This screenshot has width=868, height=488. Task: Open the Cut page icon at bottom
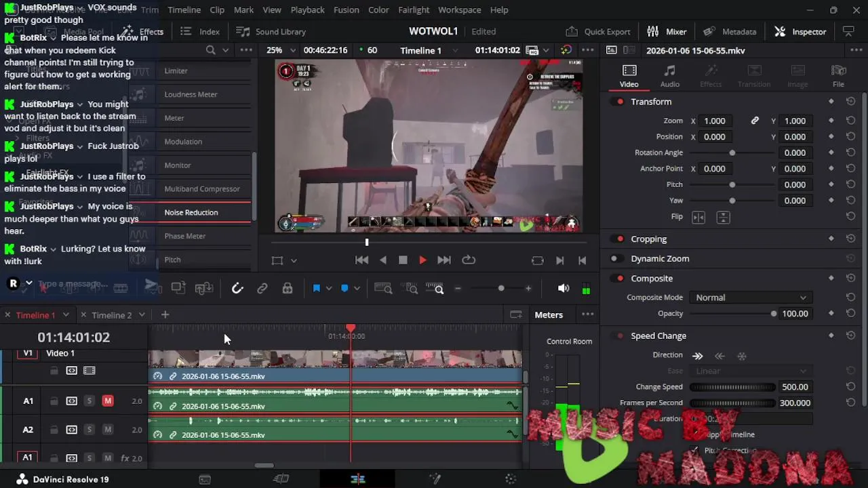(281, 479)
